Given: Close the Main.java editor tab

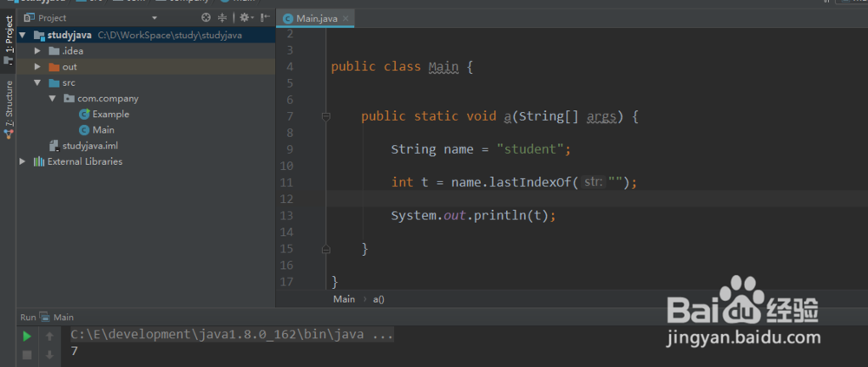Looking at the screenshot, I should pos(345,18).
